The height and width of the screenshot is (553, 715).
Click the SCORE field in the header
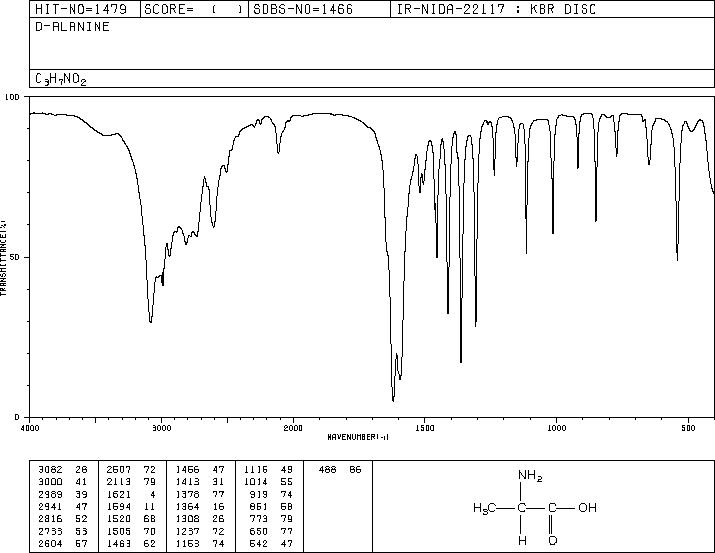(194, 9)
